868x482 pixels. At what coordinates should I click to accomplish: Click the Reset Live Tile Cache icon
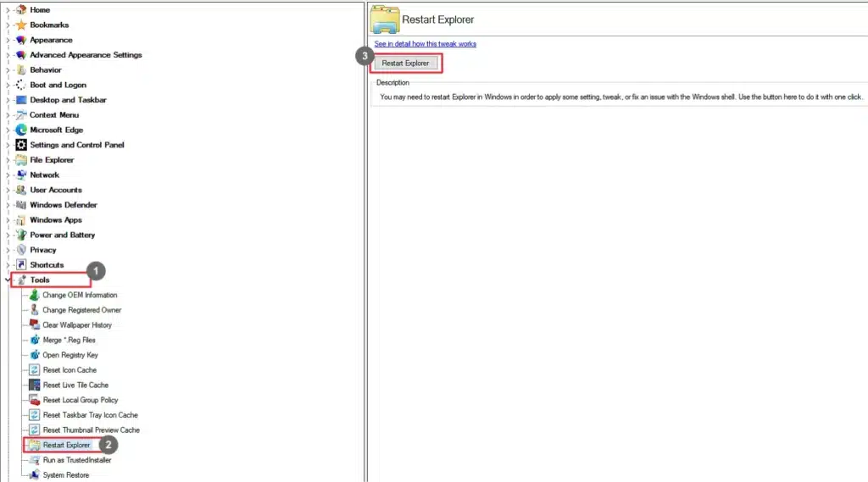34,385
